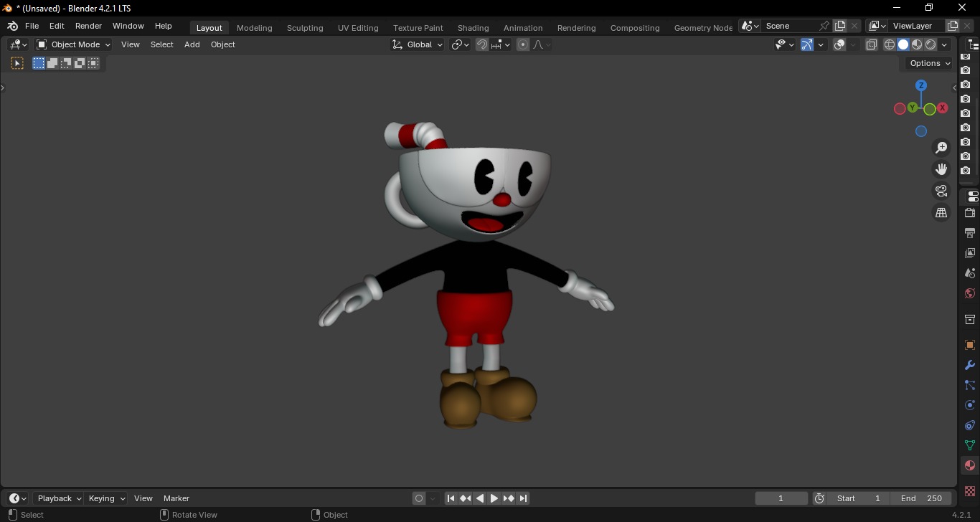The height and width of the screenshot is (522, 980).
Task: Open the View Layer properties tab
Action: coord(970,253)
